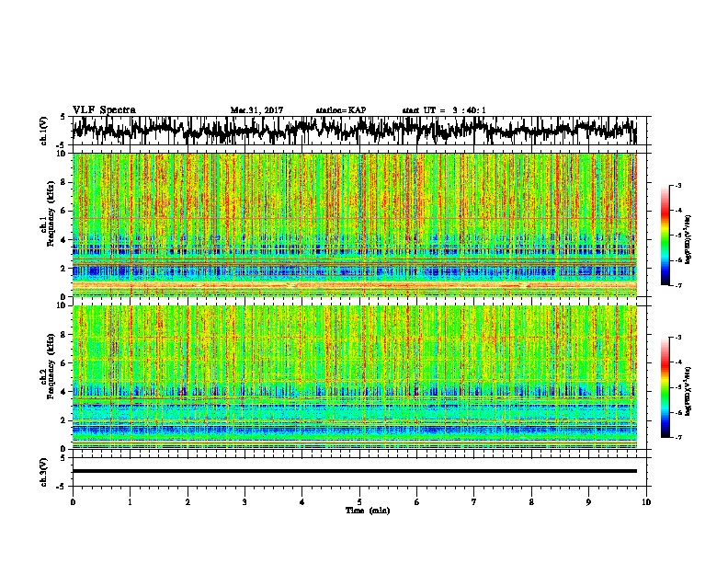This screenshot has height=563, width=728.
Task: Select the date 'Mar.31, 2017' in the header
Action: click(x=256, y=110)
